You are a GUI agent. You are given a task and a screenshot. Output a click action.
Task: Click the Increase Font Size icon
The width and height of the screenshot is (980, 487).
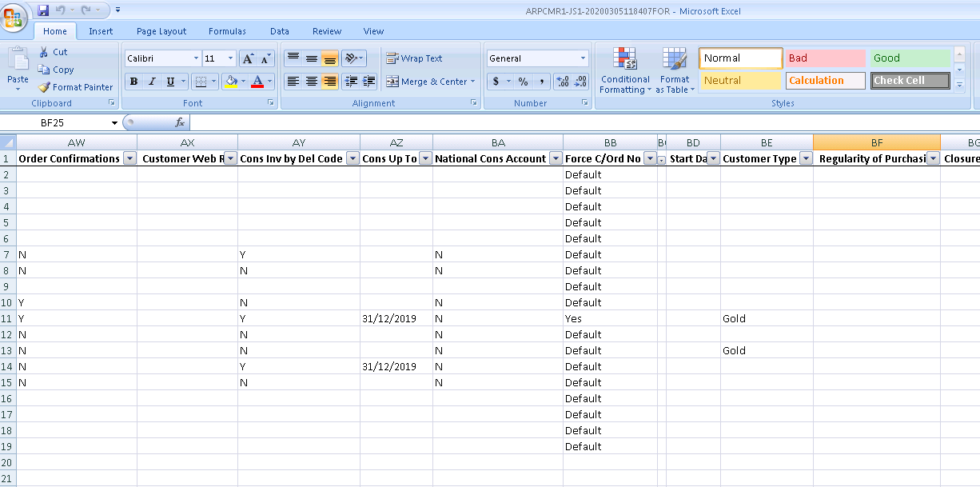coord(248,58)
